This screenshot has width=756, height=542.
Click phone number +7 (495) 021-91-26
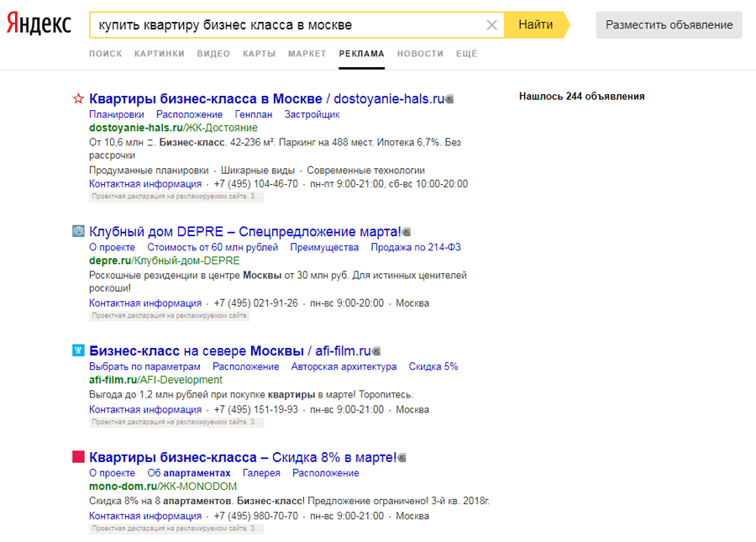click(255, 303)
